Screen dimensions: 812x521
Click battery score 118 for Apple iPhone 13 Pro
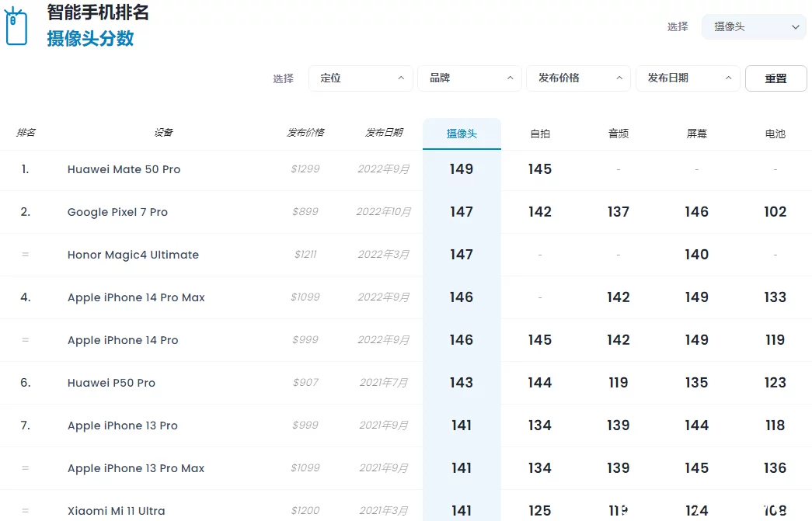775,425
